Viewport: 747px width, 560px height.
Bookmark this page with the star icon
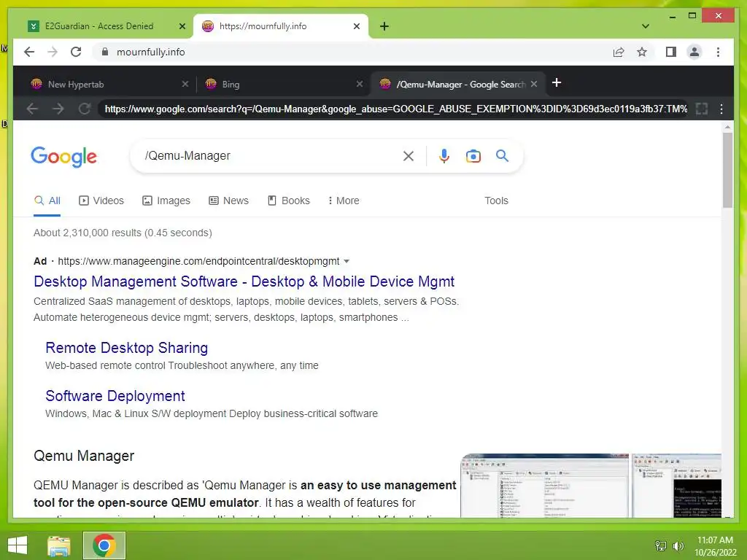pyautogui.click(x=642, y=52)
